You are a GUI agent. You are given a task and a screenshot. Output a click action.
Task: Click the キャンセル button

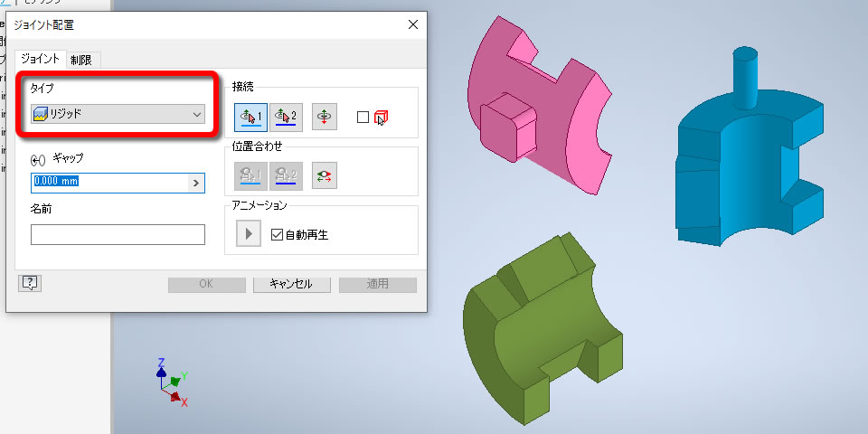point(292,285)
